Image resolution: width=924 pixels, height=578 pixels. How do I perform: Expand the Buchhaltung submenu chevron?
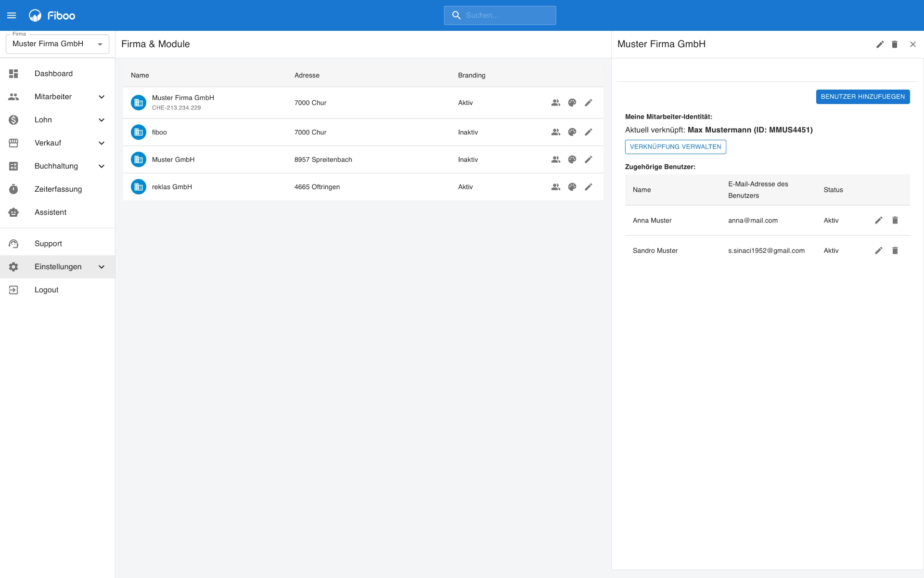tap(102, 166)
